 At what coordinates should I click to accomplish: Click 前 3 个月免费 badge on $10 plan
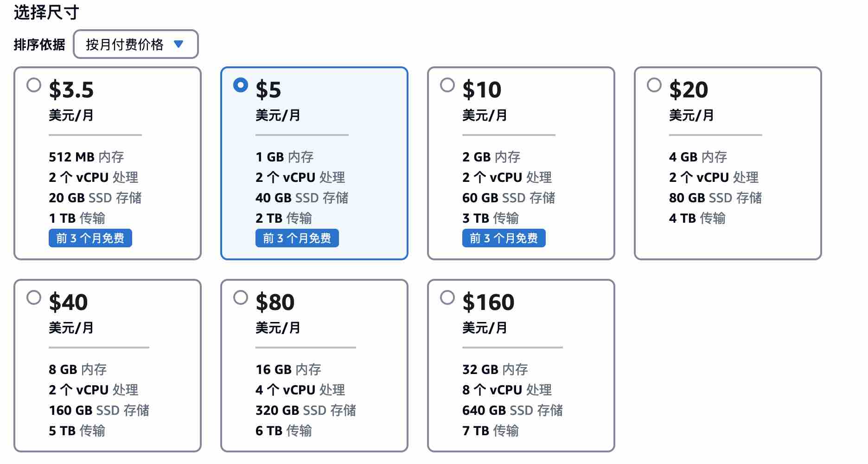coord(504,238)
